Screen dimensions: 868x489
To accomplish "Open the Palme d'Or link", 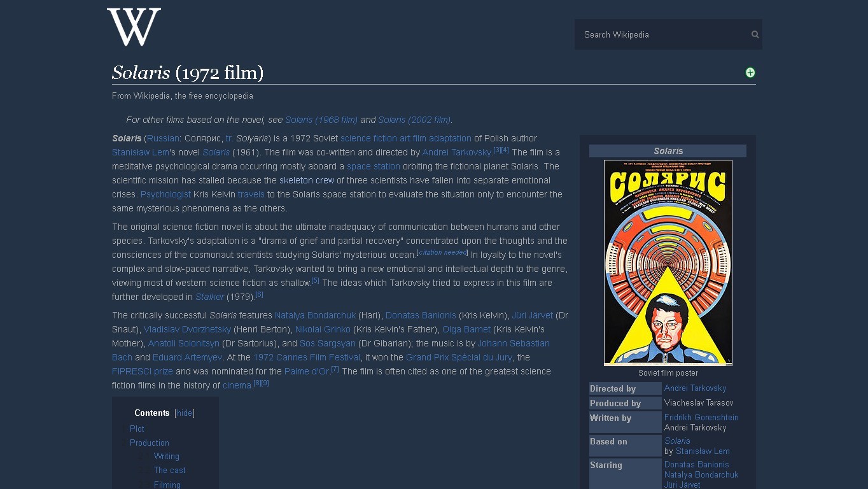I will [x=307, y=371].
